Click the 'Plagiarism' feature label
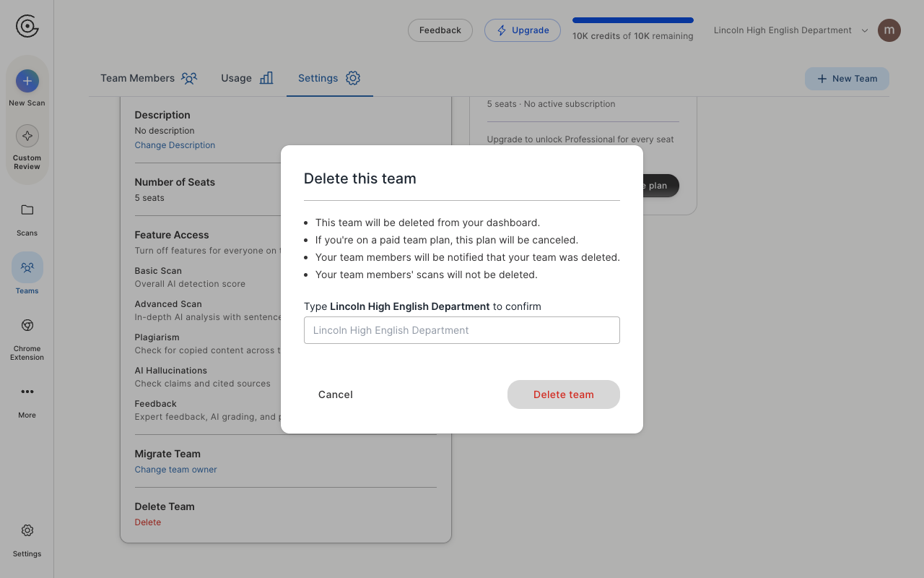Image resolution: width=924 pixels, height=578 pixels. pos(157,337)
